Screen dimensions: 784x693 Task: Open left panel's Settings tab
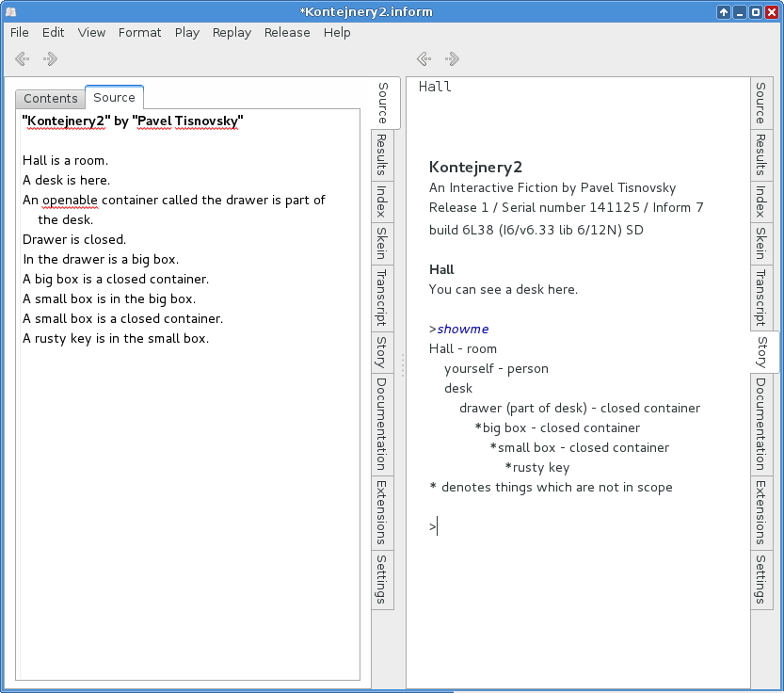pos(382,580)
